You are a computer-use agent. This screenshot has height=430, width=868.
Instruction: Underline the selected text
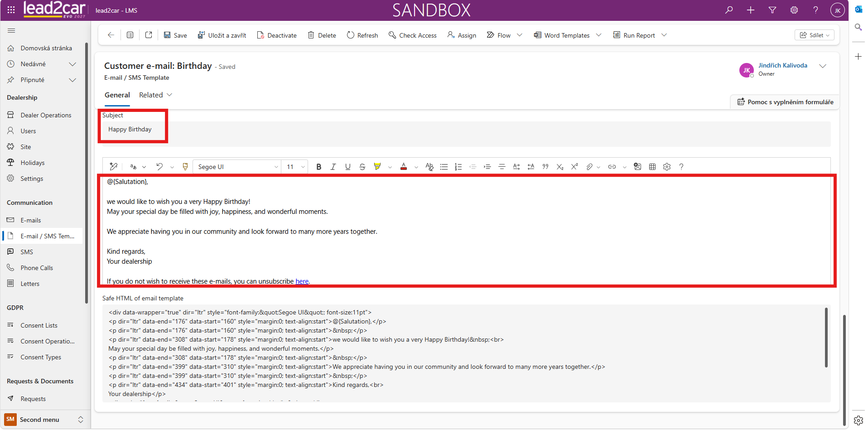[348, 167]
